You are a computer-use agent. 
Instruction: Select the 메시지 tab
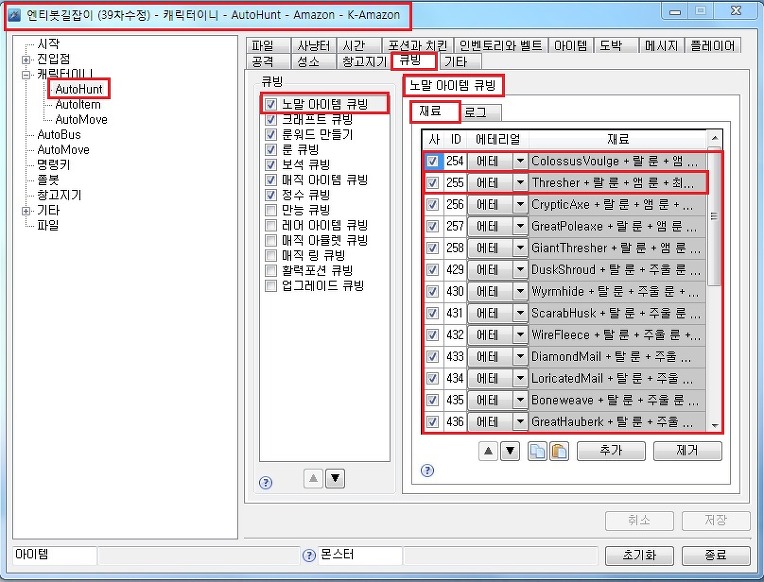[661, 46]
